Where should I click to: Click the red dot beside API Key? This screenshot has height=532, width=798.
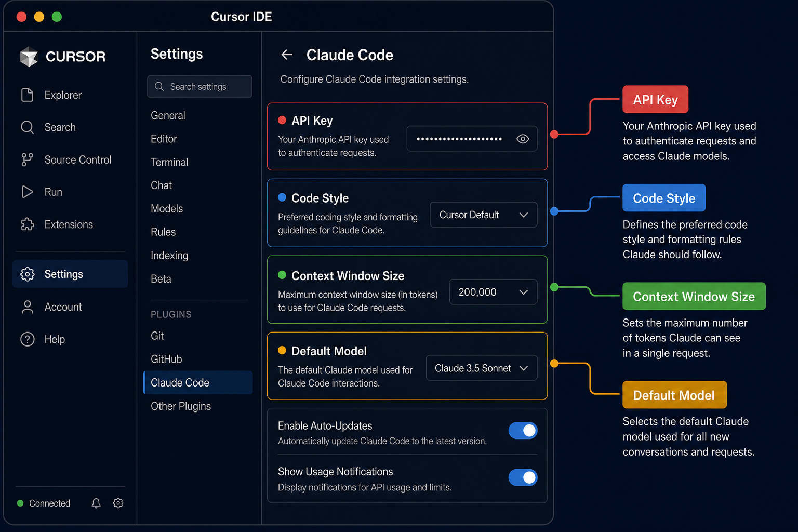[282, 120]
